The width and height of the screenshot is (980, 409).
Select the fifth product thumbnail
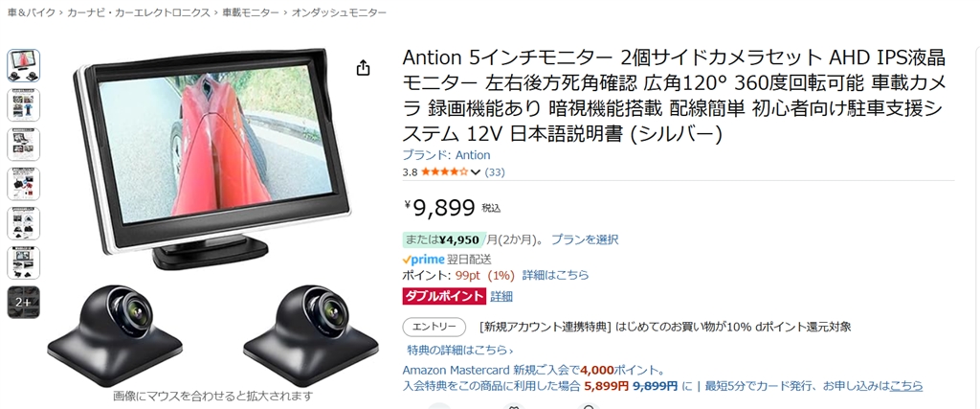(24, 223)
